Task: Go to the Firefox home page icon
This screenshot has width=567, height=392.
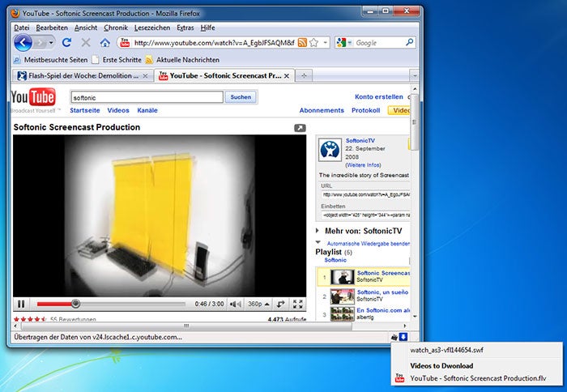Action: point(104,42)
